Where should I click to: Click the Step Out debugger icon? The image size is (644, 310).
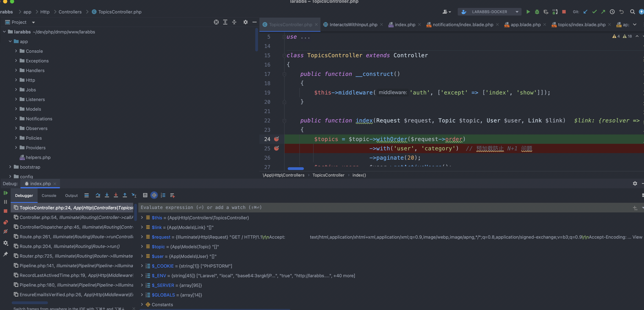click(125, 195)
